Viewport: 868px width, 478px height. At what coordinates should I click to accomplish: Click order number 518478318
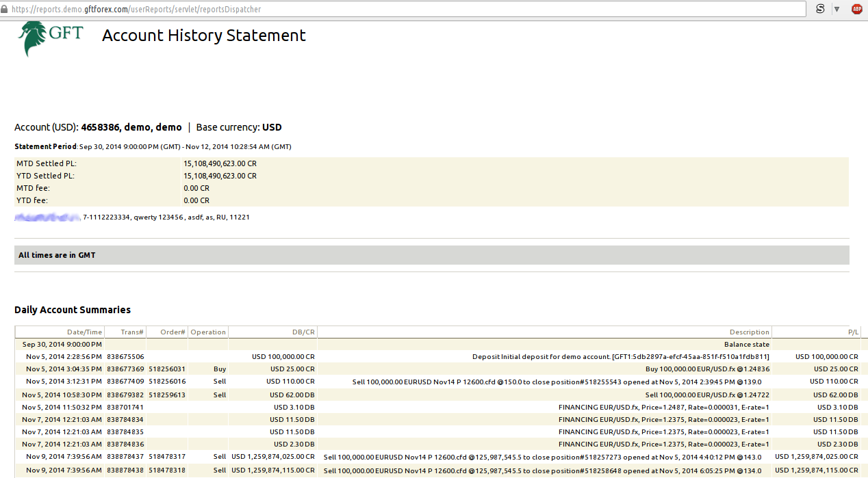tap(167, 469)
